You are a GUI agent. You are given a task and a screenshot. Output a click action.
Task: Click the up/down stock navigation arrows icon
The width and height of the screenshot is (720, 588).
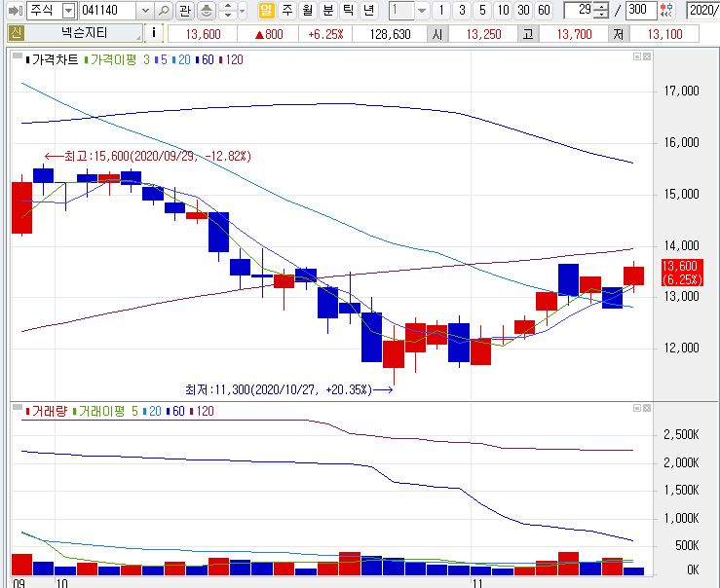pos(227,10)
